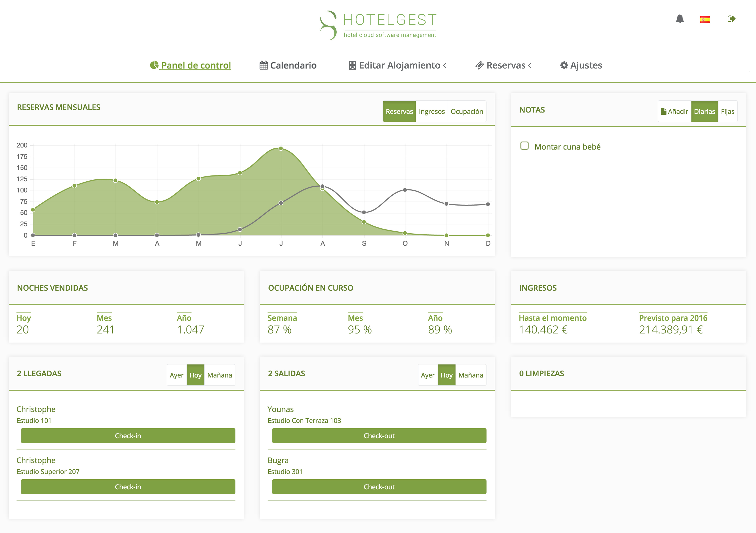Click the Calendario calendar icon

click(264, 65)
